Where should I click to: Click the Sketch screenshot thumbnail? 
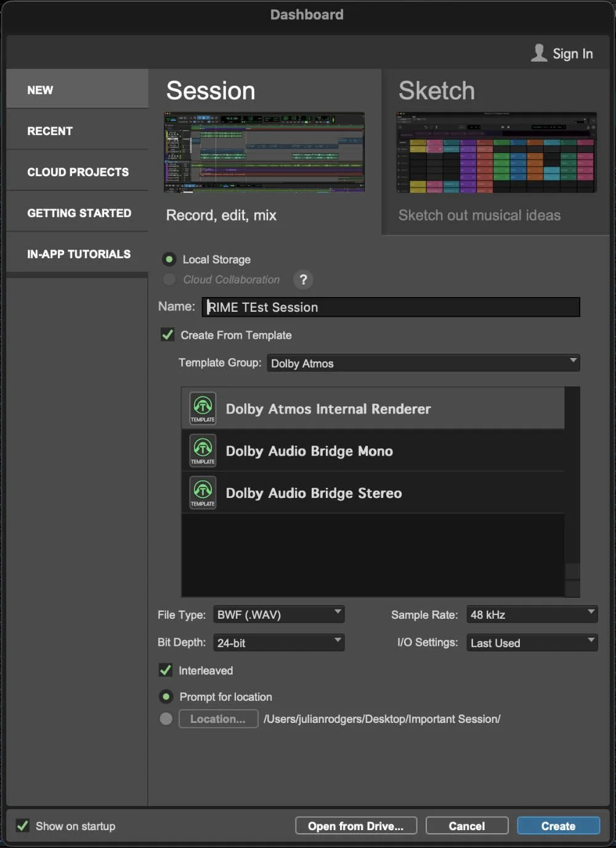coord(496,152)
